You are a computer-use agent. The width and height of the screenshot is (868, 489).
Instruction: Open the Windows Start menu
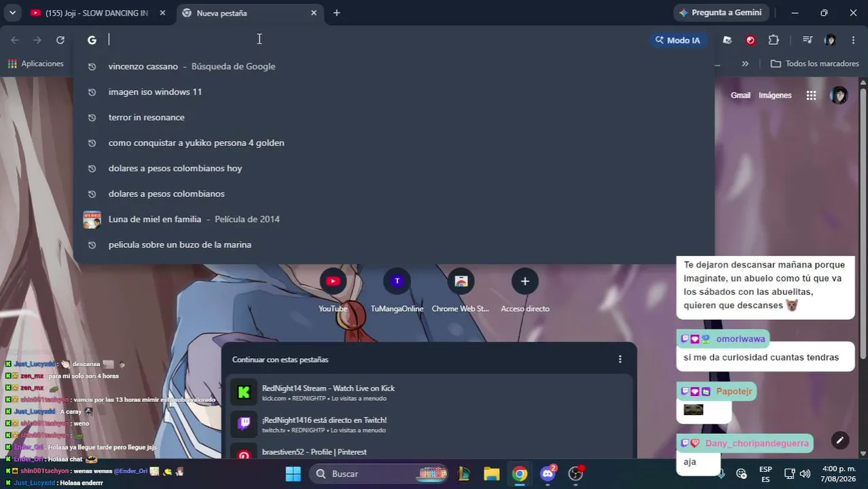293,474
